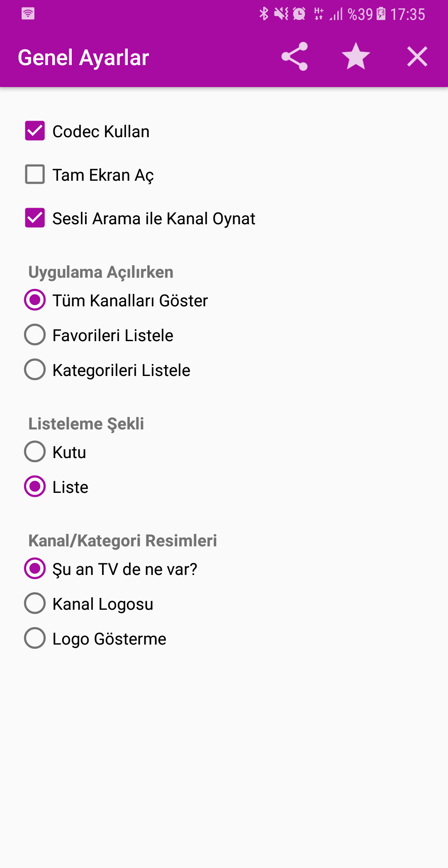Pick the Logo Gösterme option
448x868 pixels.
click(35, 638)
